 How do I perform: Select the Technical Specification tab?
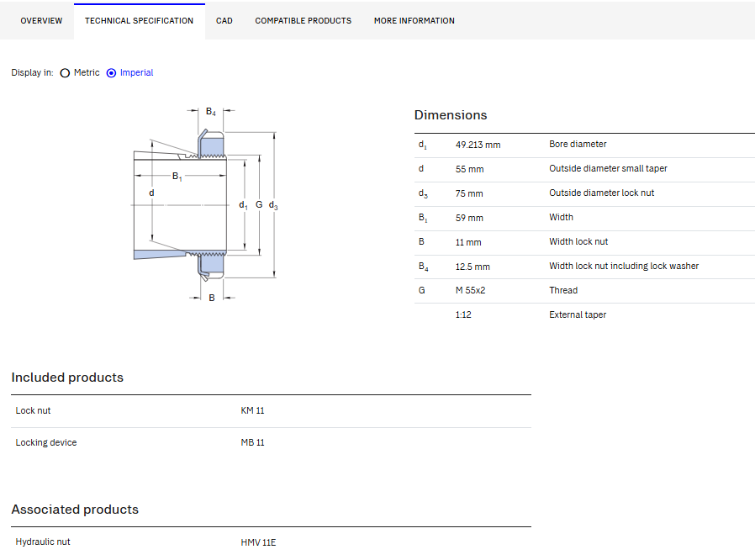(x=140, y=21)
